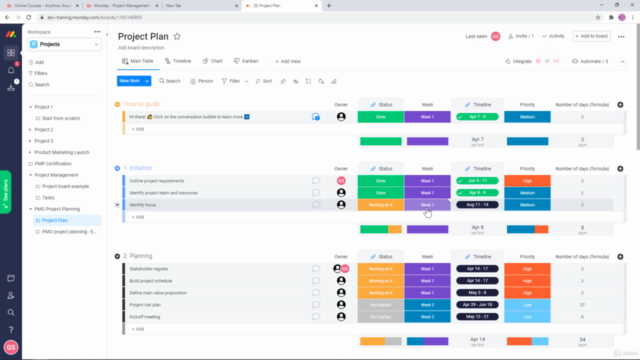Collapse the Initiation group circle toggle
The image size is (640, 360).
(117, 168)
